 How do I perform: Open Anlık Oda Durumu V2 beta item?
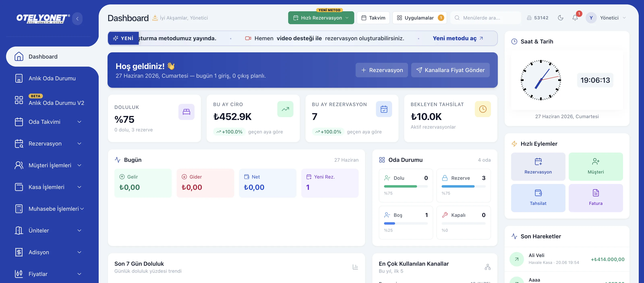point(53,100)
